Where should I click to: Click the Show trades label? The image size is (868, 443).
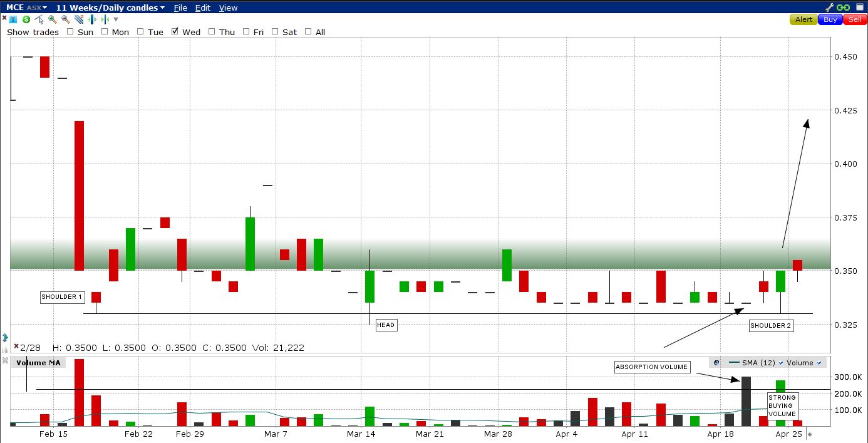coord(33,32)
